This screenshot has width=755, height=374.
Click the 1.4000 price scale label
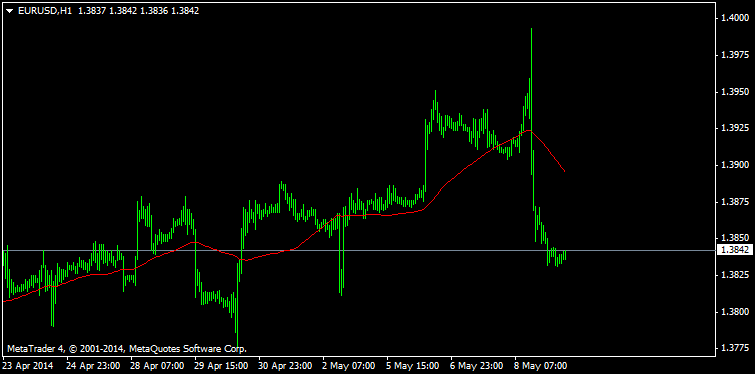click(x=734, y=18)
